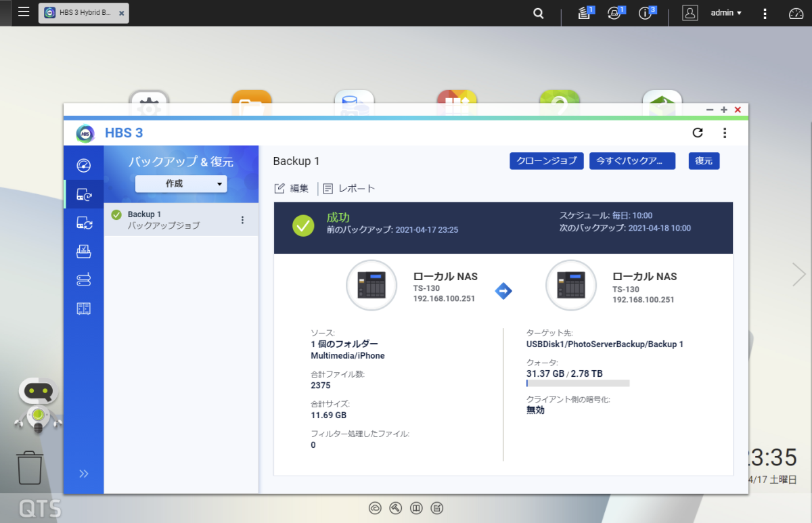Open the Backup 1 job options dots
This screenshot has width=812, height=523.
pos(242,220)
